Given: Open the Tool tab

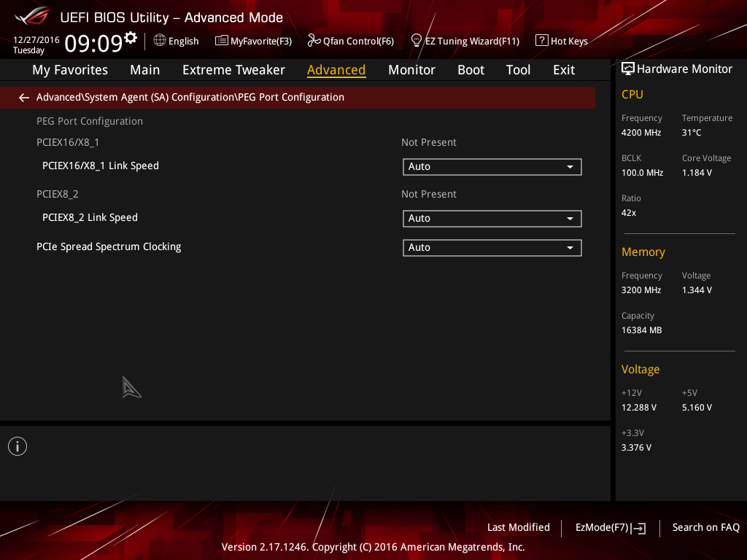Looking at the screenshot, I should (x=518, y=70).
